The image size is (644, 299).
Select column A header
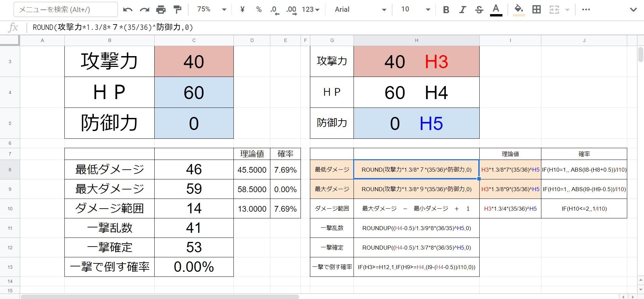tap(42, 40)
